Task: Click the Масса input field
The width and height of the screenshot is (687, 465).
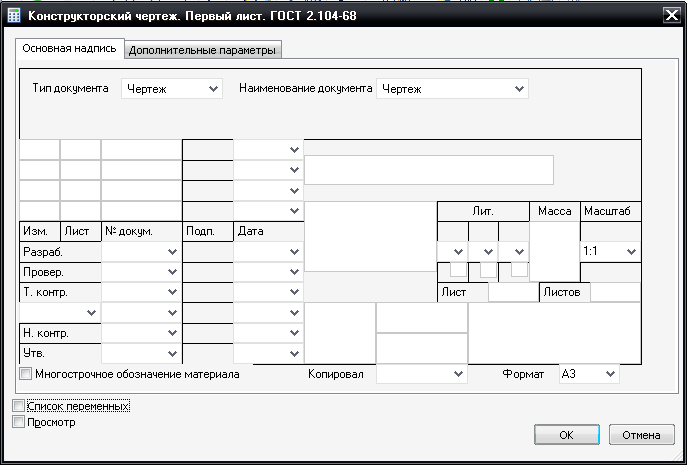Action: pyautogui.click(x=555, y=252)
